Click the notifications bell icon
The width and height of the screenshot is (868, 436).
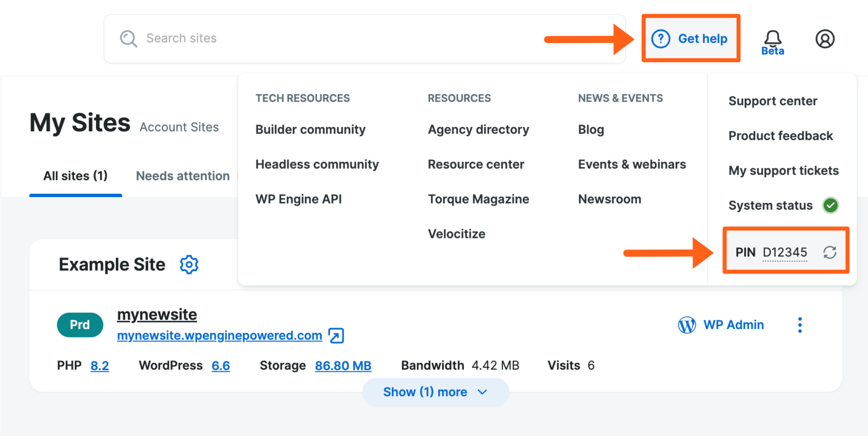pos(772,38)
